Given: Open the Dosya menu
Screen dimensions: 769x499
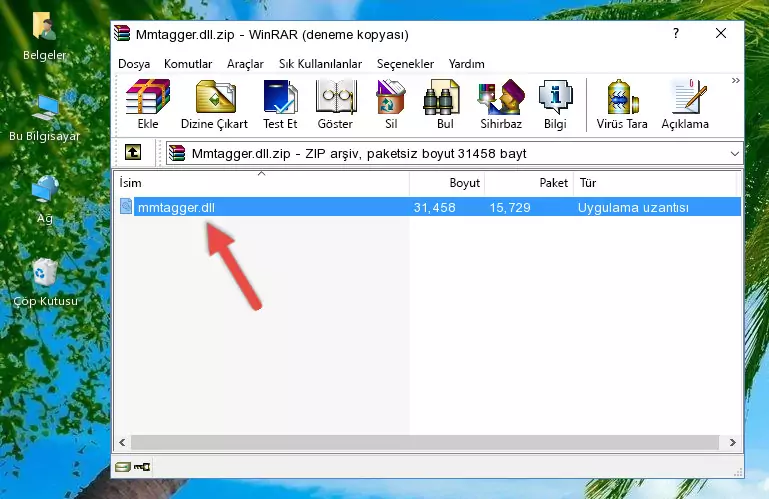Looking at the screenshot, I should tap(134, 64).
